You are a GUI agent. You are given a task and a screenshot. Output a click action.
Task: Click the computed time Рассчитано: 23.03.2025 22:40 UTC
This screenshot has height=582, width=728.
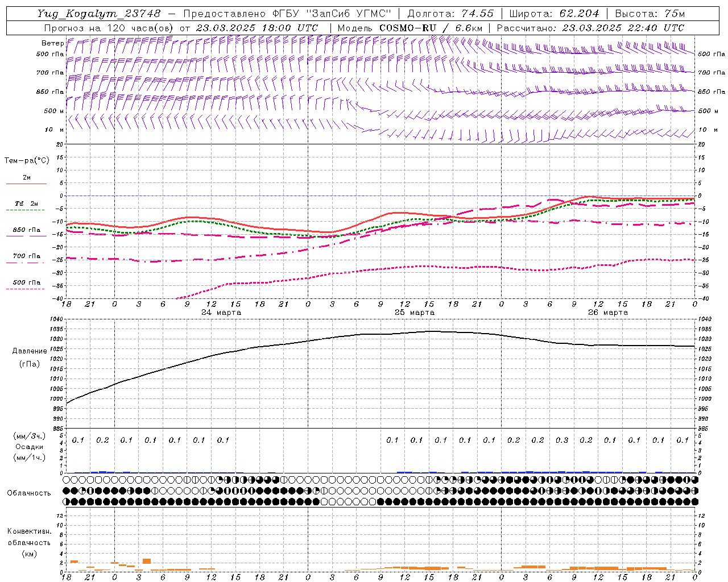tap(590, 27)
